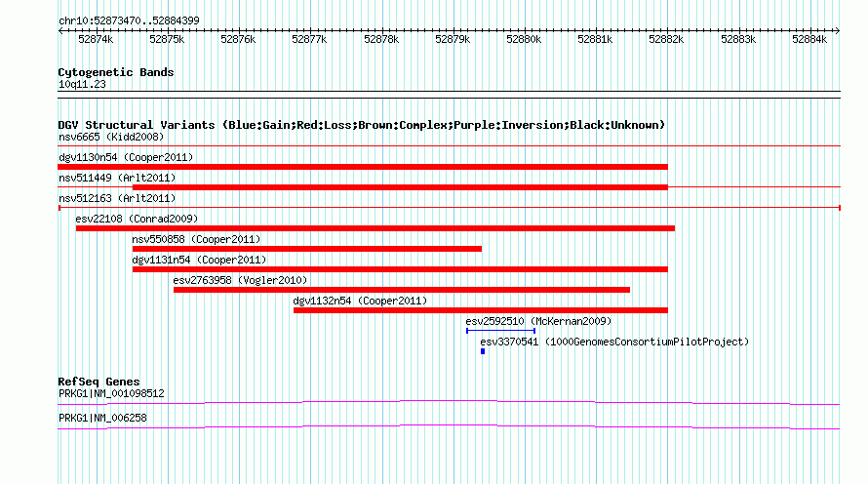
Task: Click the 52878k ruler tick label
Action: tap(381, 39)
